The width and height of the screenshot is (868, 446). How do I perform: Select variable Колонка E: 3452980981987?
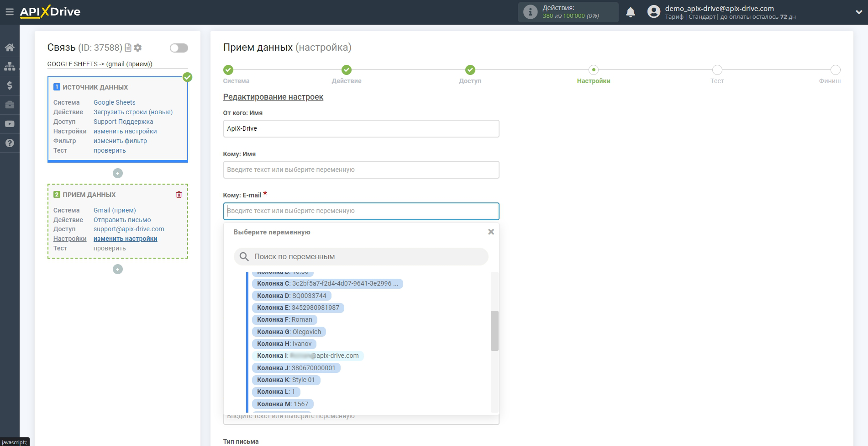click(x=298, y=308)
